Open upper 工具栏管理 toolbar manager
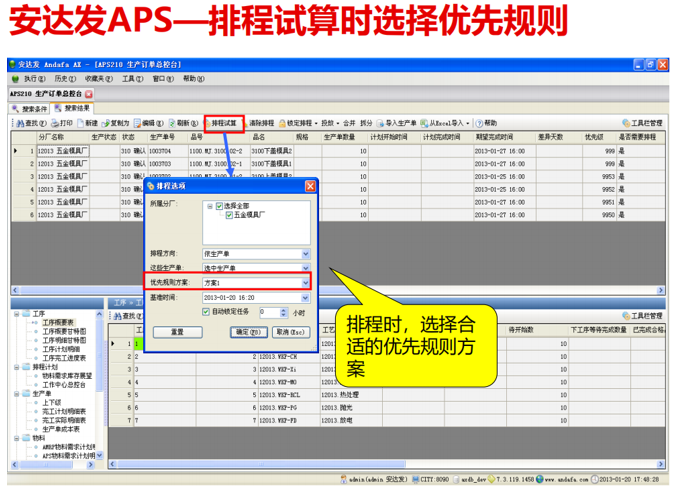Image resolution: width=684 pixels, height=497 pixels. pos(642,123)
